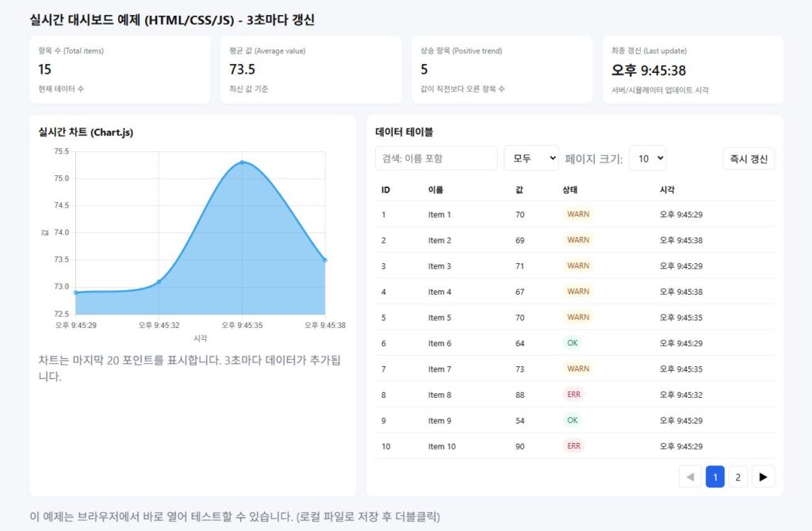Click the 실시간 차트 line chart area

point(198,238)
